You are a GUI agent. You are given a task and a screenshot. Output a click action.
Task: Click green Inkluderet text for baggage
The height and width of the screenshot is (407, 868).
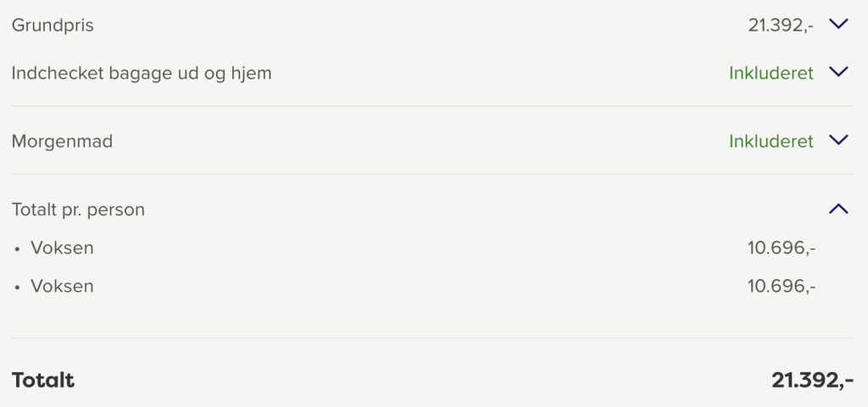771,73
